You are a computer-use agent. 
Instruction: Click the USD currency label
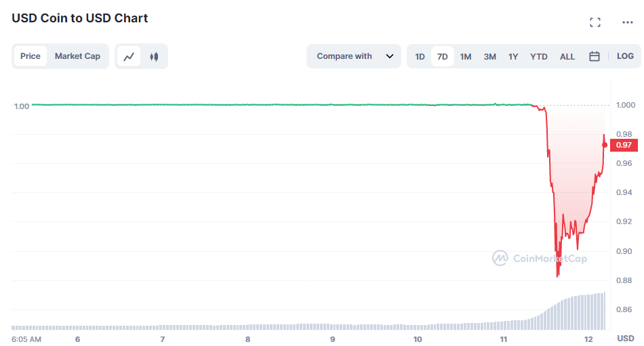coord(626,338)
